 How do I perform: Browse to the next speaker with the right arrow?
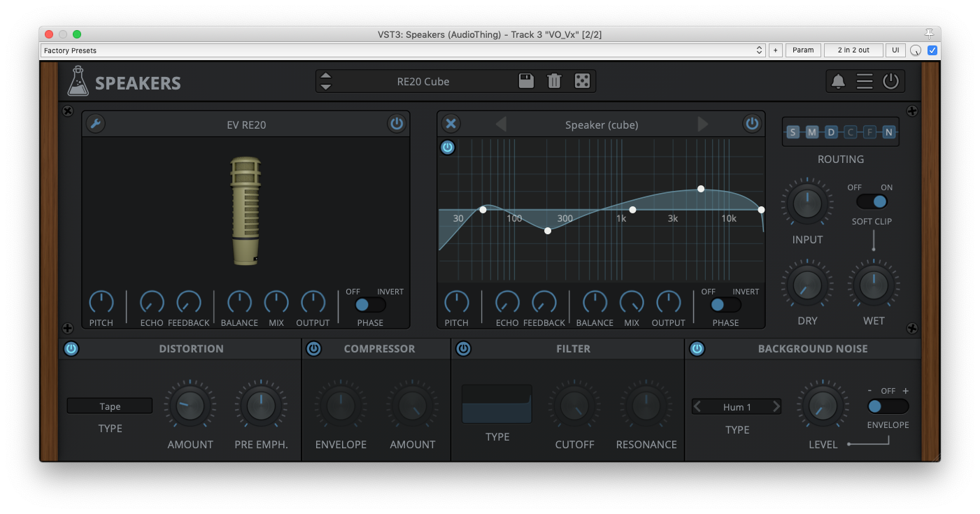[x=702, y=124]
